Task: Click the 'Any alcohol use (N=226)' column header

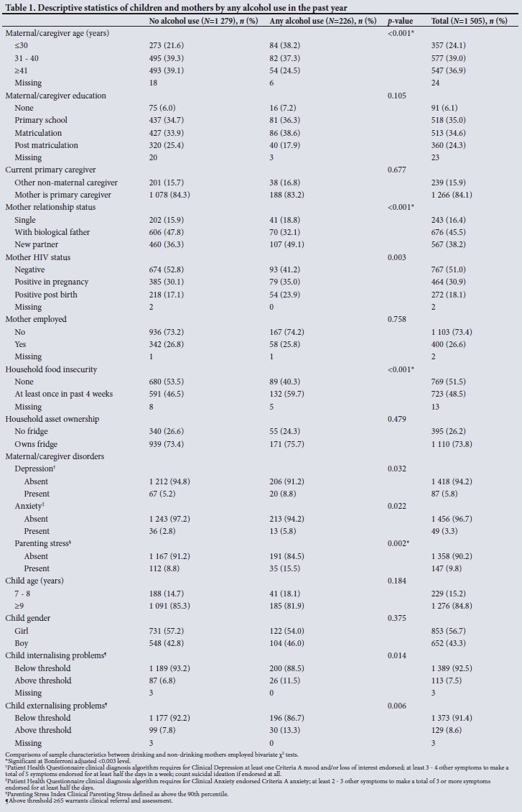Action: point(322,21)
